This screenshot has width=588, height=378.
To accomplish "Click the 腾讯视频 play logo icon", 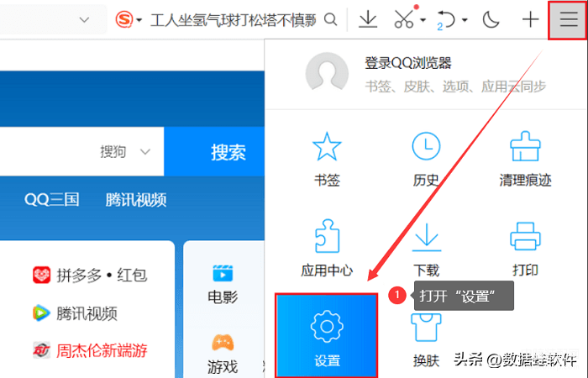I will (41, 313).
